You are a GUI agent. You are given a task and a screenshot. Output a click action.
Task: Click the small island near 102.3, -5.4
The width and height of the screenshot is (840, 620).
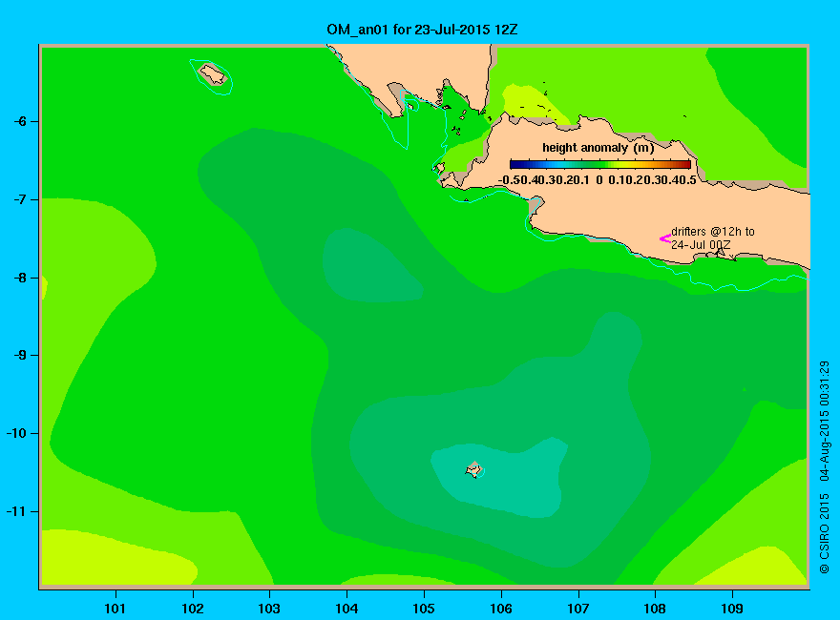213,74
